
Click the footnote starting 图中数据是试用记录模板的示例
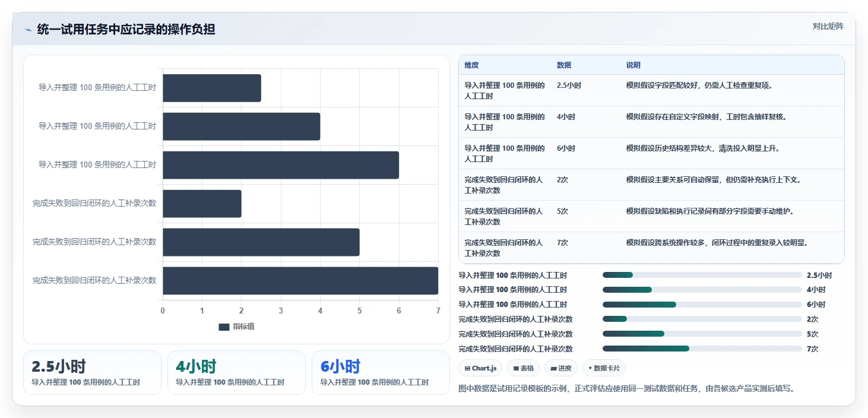[626, 388]
